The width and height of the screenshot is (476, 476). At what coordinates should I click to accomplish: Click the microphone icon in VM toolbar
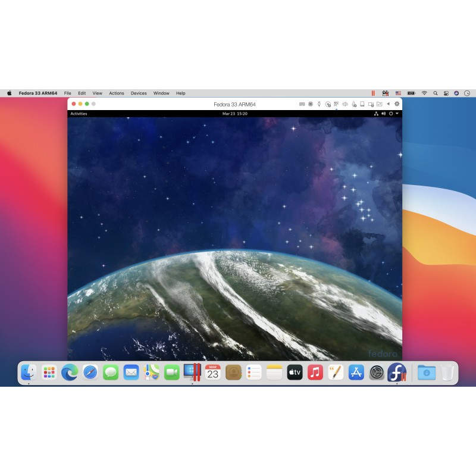click(x=353, y=104)
